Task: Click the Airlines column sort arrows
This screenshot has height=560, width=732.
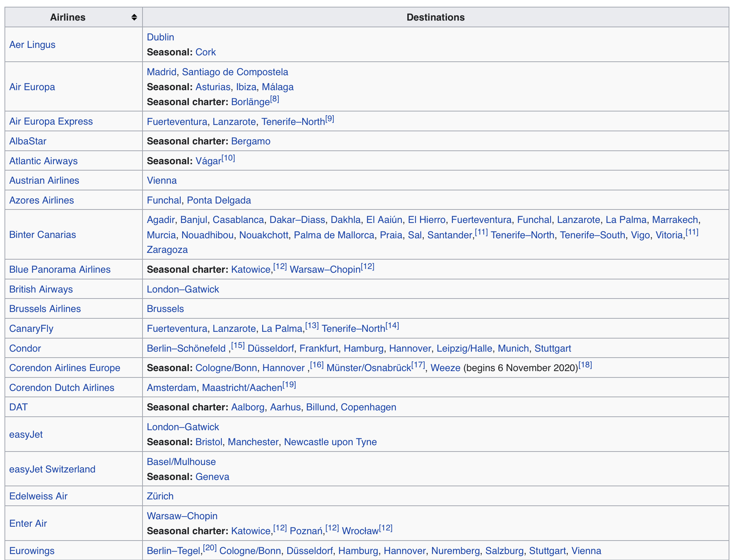Action: tap(134, 17)
